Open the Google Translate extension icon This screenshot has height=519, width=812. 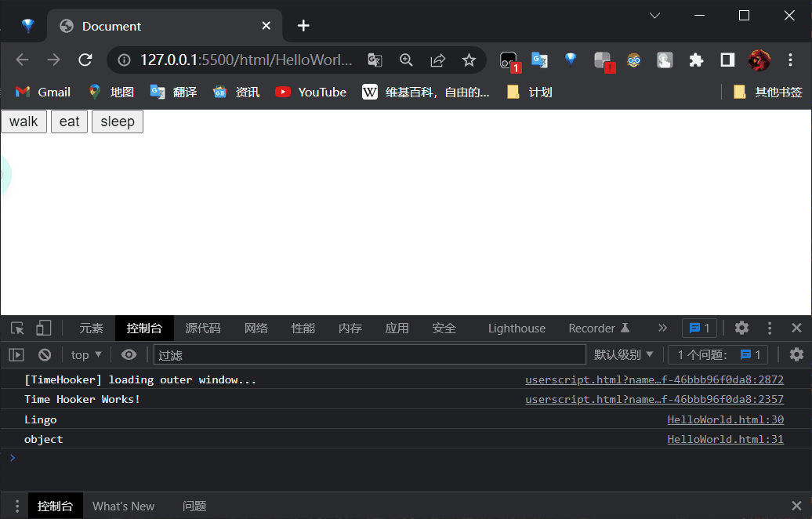coord(539,60)
